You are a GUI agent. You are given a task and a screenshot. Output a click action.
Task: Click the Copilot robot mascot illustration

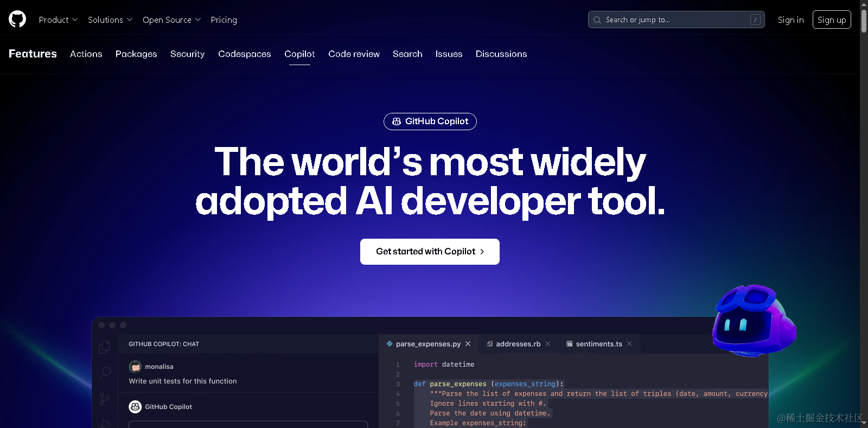(x=753, y=321)
